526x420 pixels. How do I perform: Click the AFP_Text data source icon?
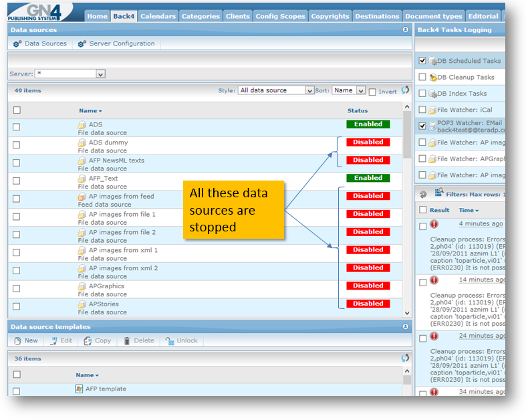pyautogui.click(x=82, y=179)
